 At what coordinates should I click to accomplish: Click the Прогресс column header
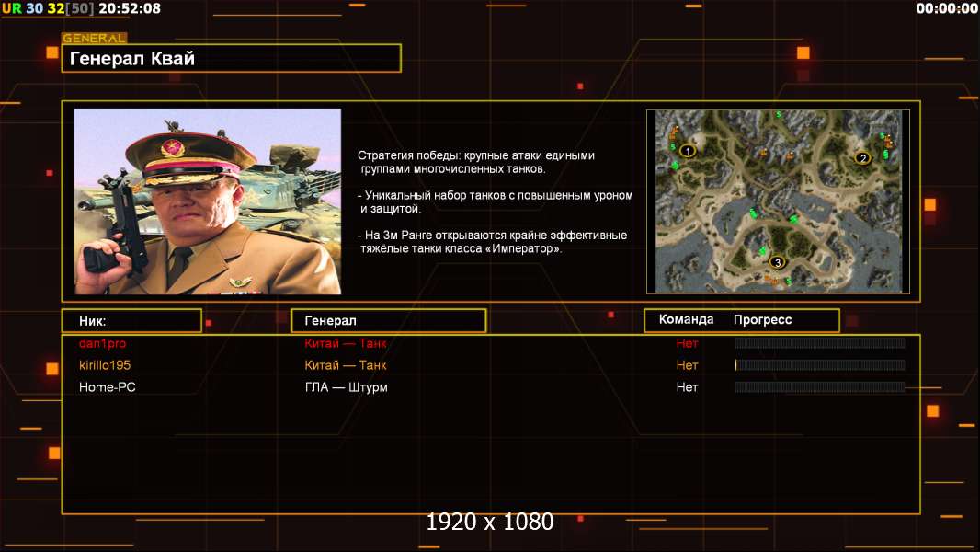(762, 319)
